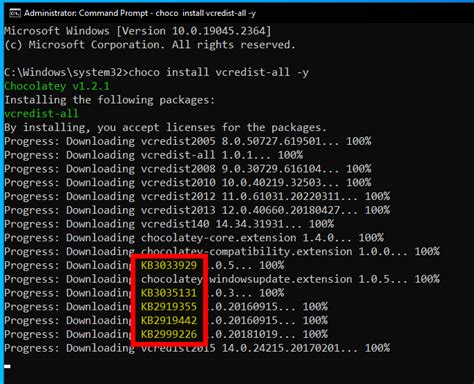Viewport: 474px width, 384px height.
Task: Click the 'vcredist2010 10.0.40219.32503' progress line
Action: pos(187,183)
